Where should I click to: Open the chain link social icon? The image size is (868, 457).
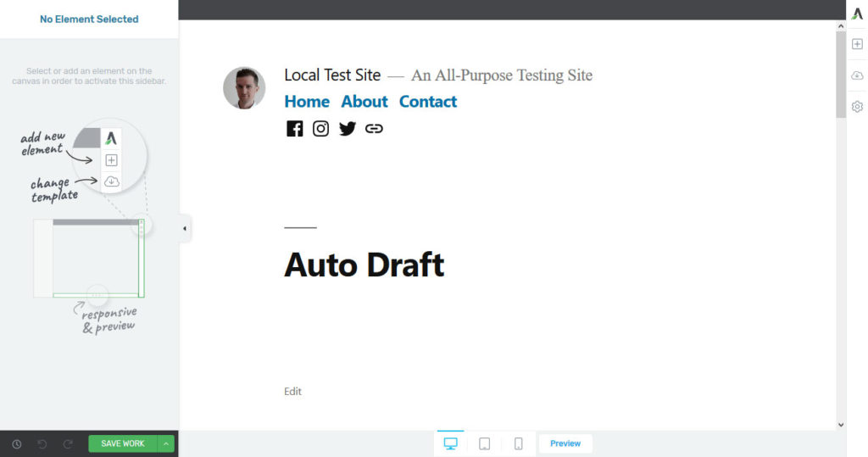click(374, 129)
